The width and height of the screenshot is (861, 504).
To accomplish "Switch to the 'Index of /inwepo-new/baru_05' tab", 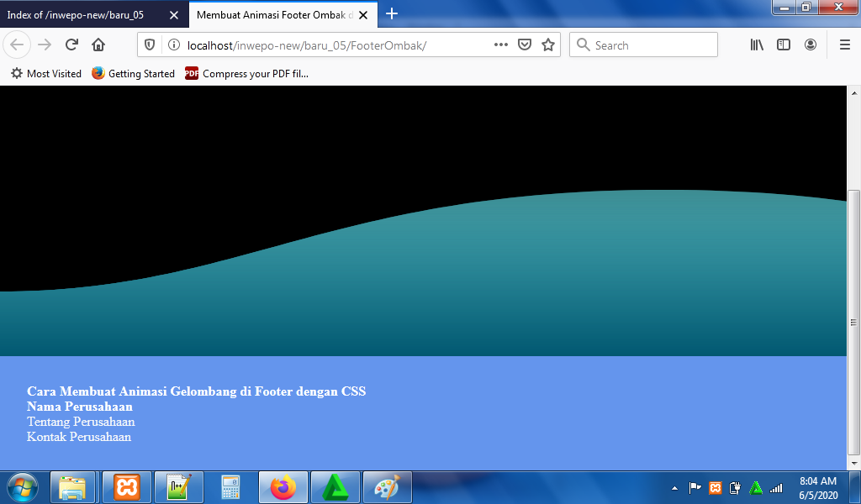I will point(94,15).
